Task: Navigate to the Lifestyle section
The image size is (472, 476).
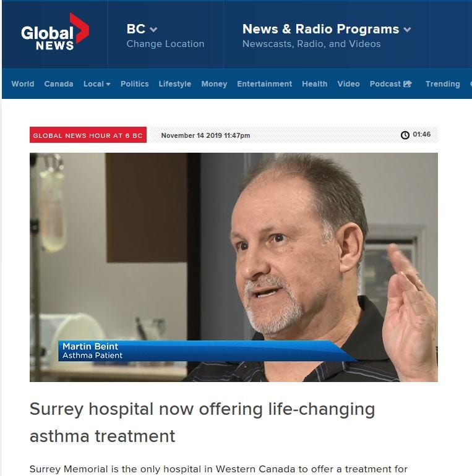Action: [x=175, y=84]
